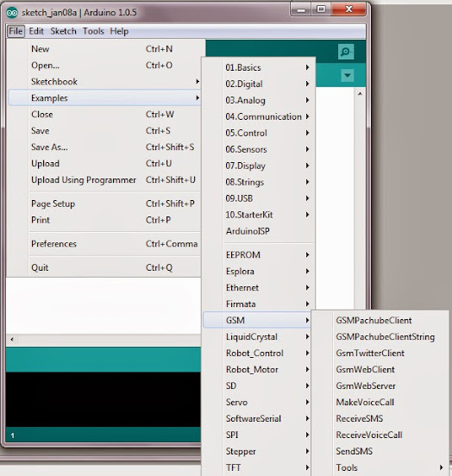Open SPI library examples
Viewport: 452px width, 476px height.
(x=258, y=435)
